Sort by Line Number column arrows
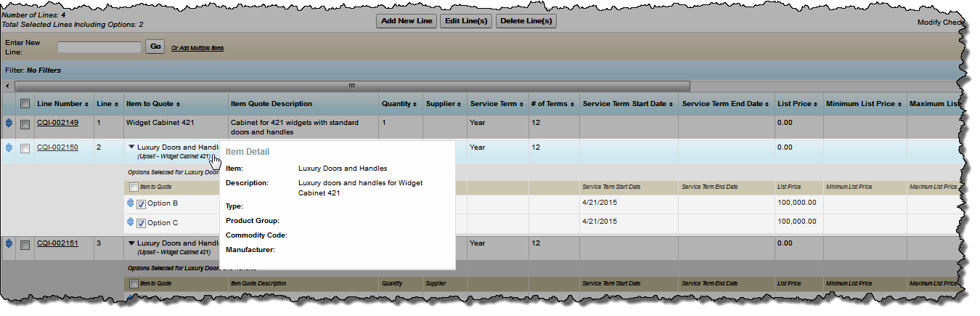980x316 pixels. [86, 105]
